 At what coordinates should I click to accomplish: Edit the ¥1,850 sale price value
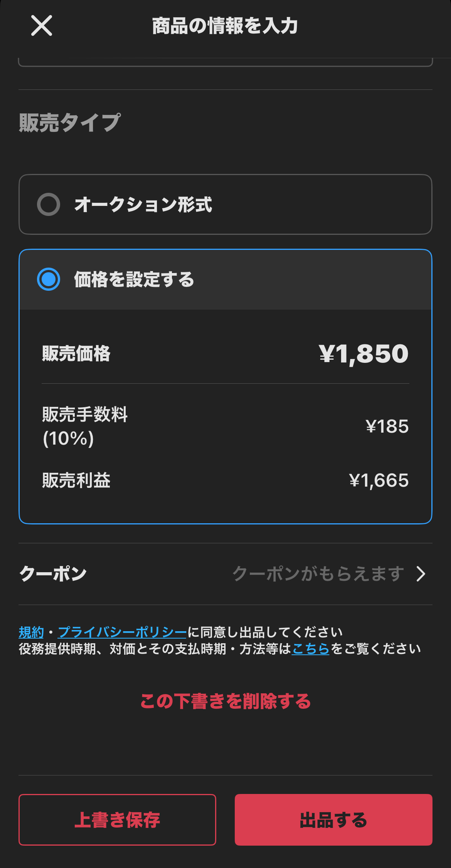363,354
